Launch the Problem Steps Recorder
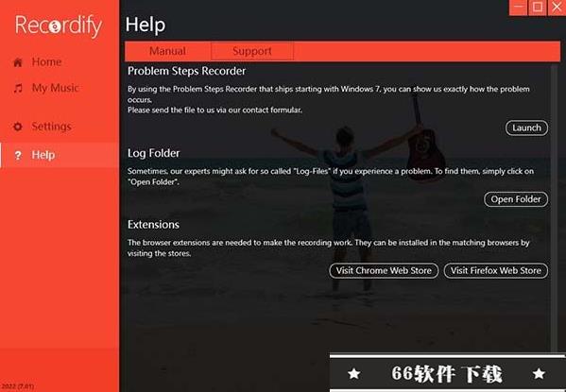 pos(526,128)
